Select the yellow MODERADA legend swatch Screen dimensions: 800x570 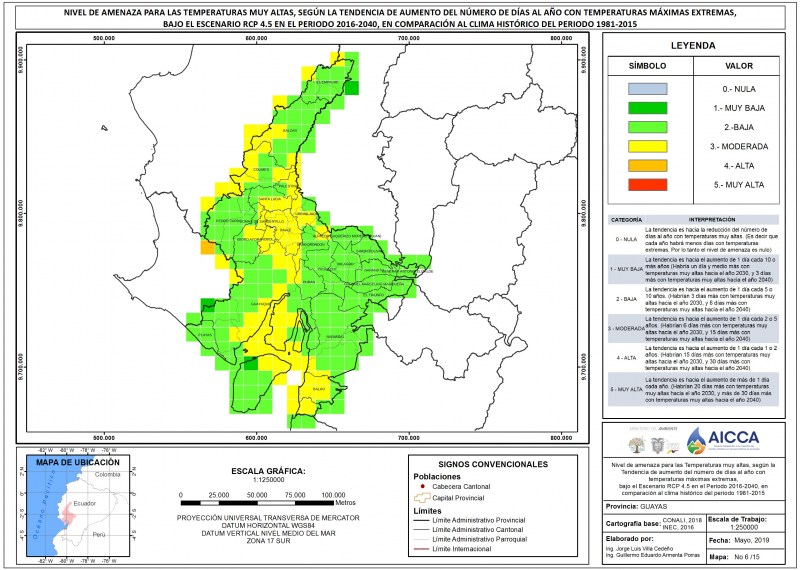pos(647,146)
